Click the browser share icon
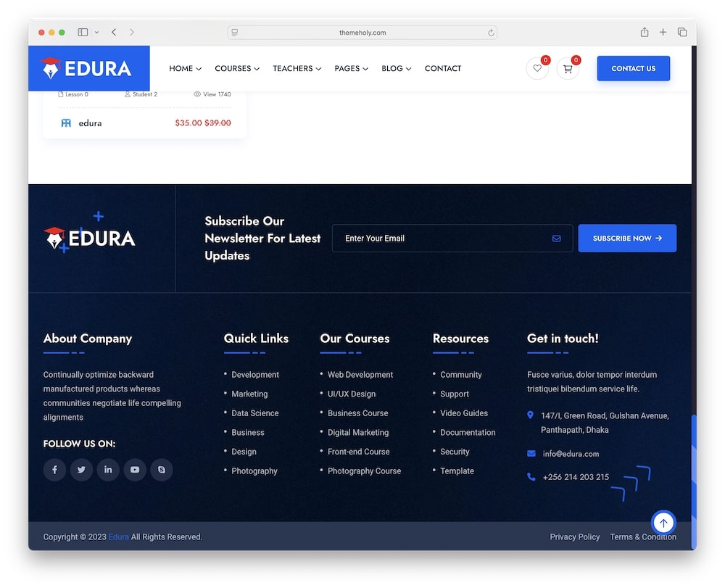Image resolution: width=725 pixels, height=588 pixels. tap(645, 32)
